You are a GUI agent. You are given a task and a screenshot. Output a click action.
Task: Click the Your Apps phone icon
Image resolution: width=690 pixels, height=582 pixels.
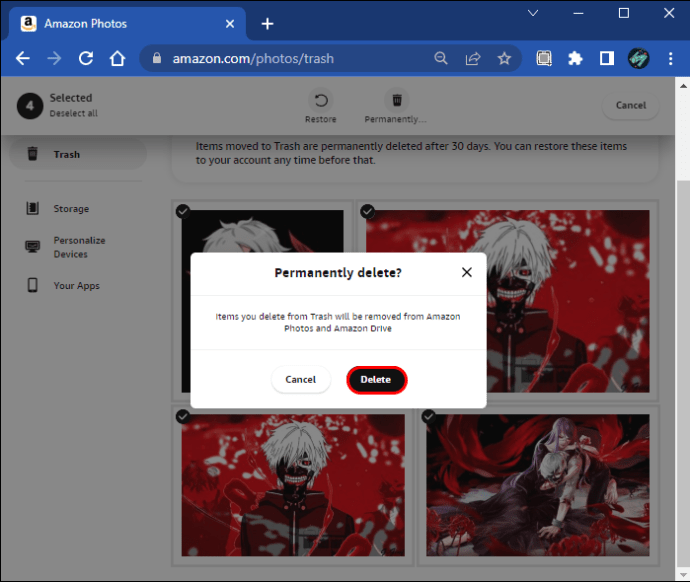coord(33,285)
